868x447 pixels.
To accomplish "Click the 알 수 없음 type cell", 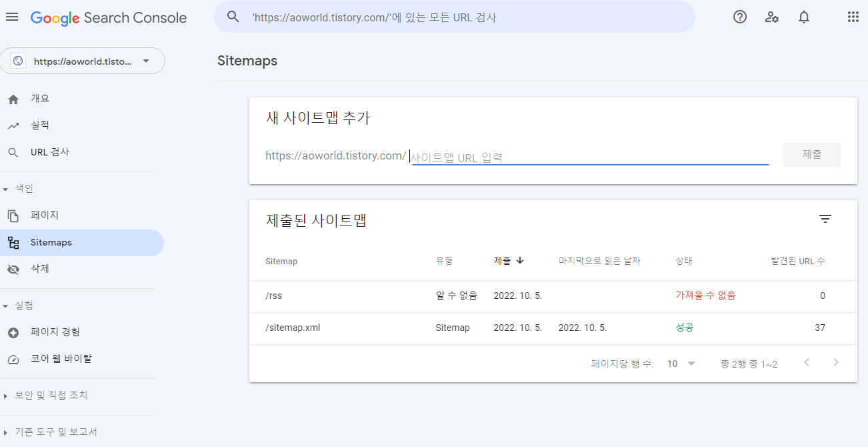I will click(457, 296).
